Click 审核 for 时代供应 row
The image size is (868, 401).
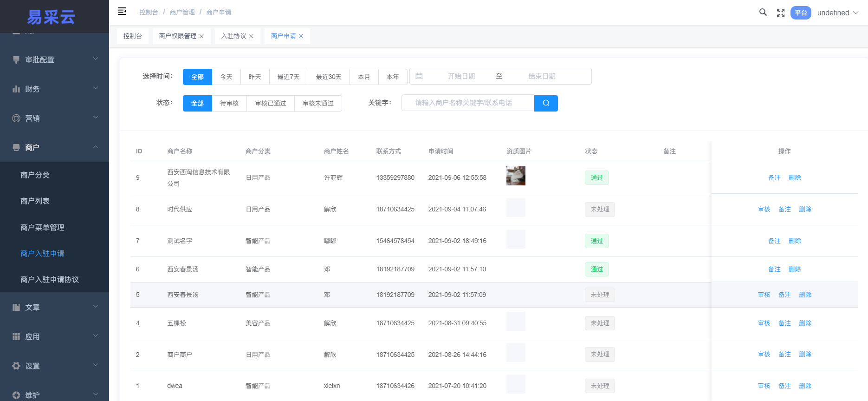tap(764, 210)
